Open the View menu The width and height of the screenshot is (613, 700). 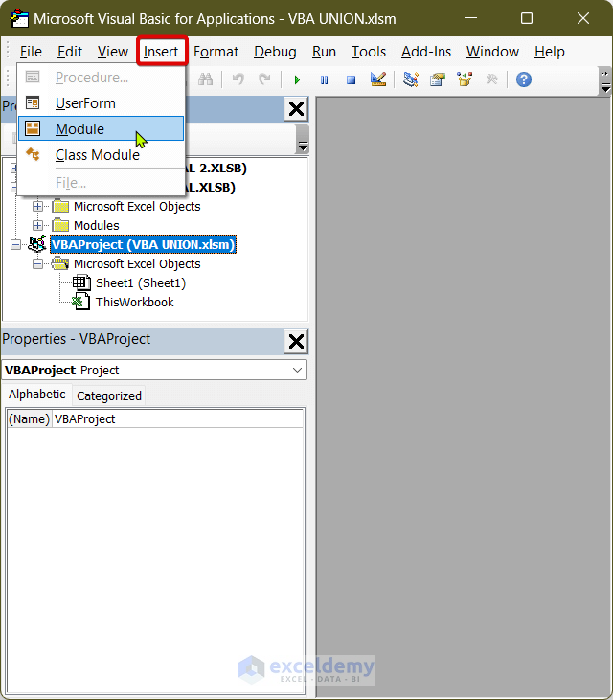[112, 52]
